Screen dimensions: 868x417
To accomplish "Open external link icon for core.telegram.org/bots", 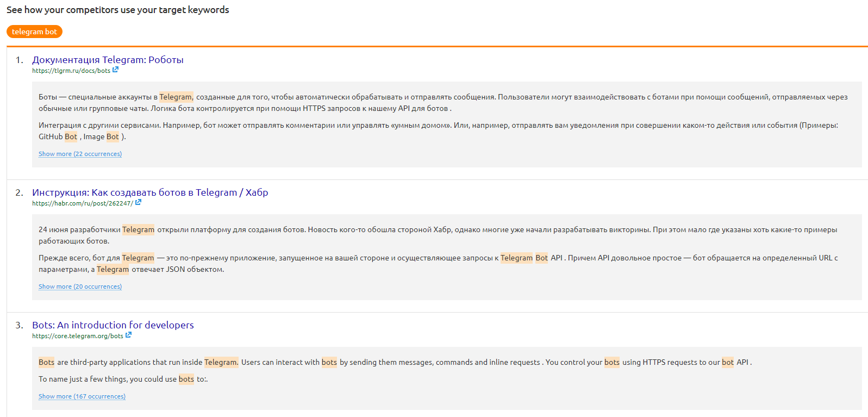I will coord(128,335).
